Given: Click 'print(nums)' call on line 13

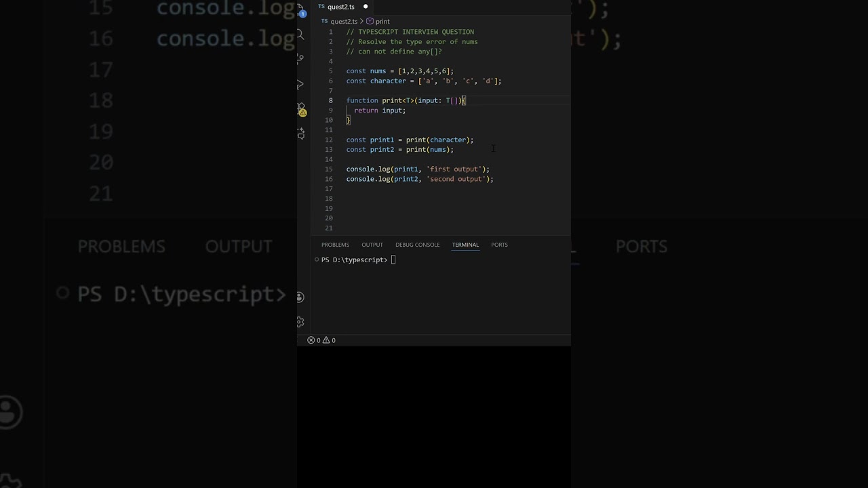Looking at the screenshot, I should click(x=428, y=150).
